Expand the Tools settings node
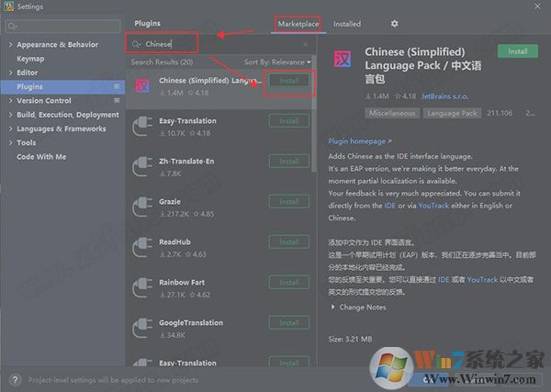The height and width of the screenshot is (392, 551). [x=10, y=143]
